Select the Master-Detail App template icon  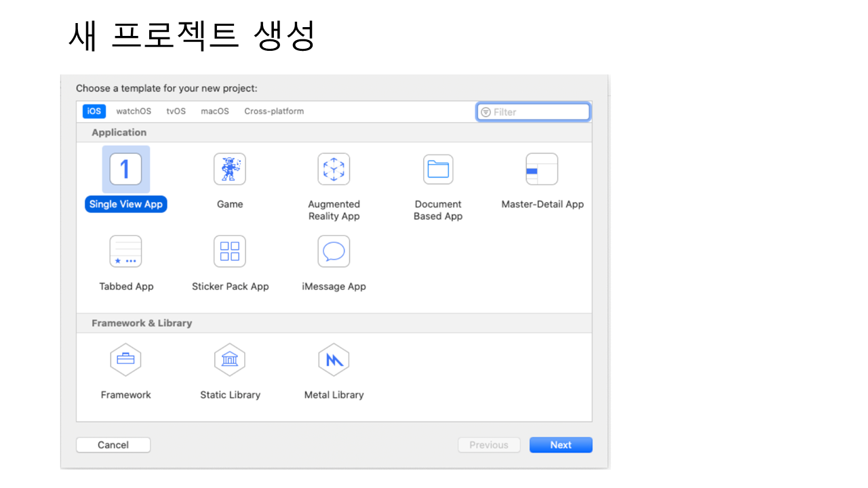tap(542, 169)
